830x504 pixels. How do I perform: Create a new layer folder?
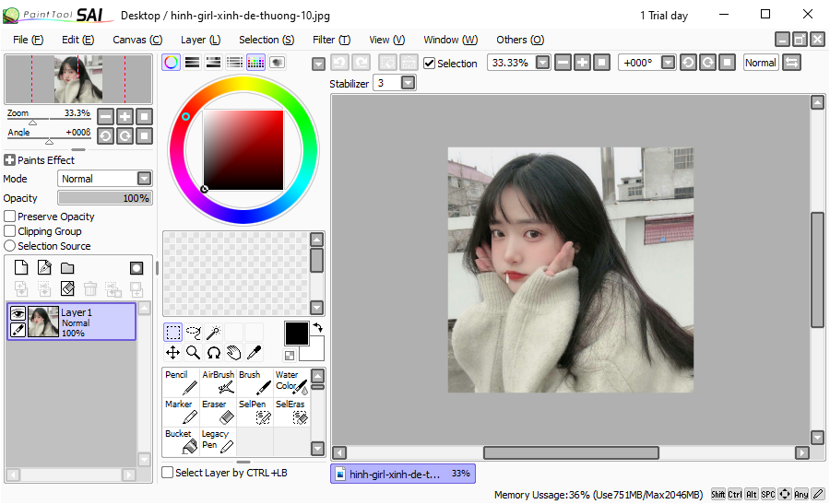click(67, 267)
